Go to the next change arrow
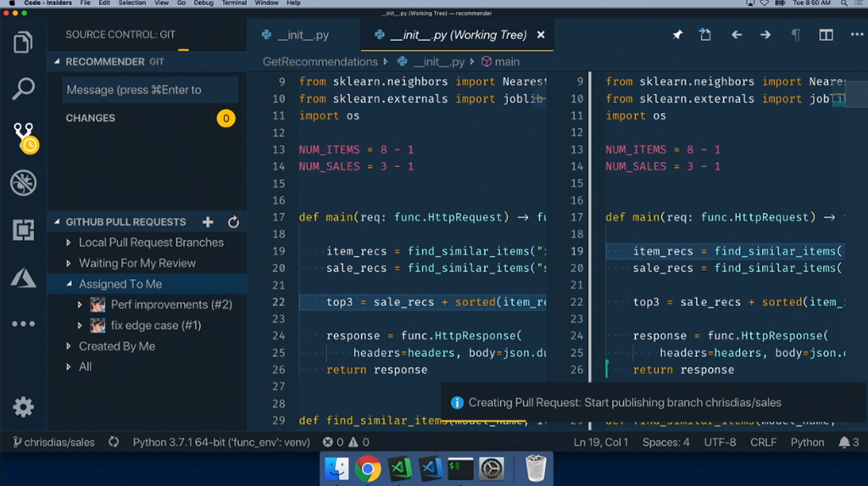868x486 pixels. tap(765, 35)
